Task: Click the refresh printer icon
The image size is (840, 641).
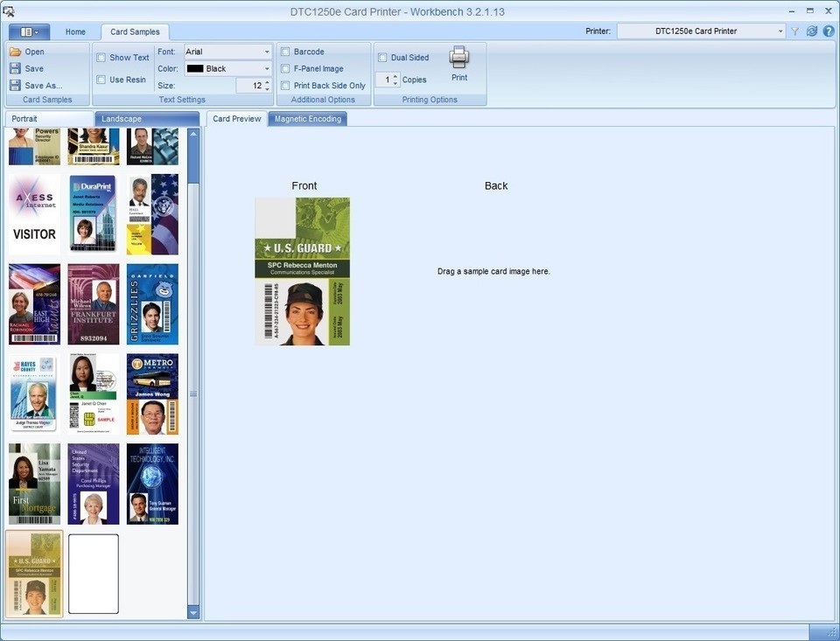Action: [812, 31]
